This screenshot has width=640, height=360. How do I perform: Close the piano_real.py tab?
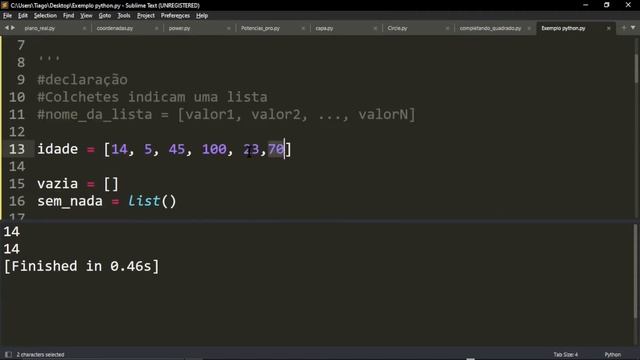click(x=84, y=29)
